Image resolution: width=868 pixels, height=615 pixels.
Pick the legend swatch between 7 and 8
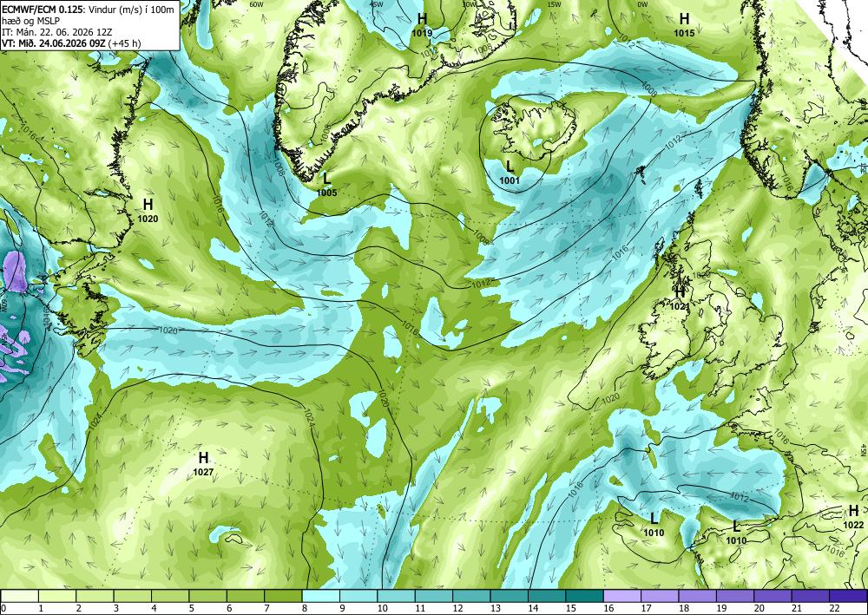click(283, 596)
